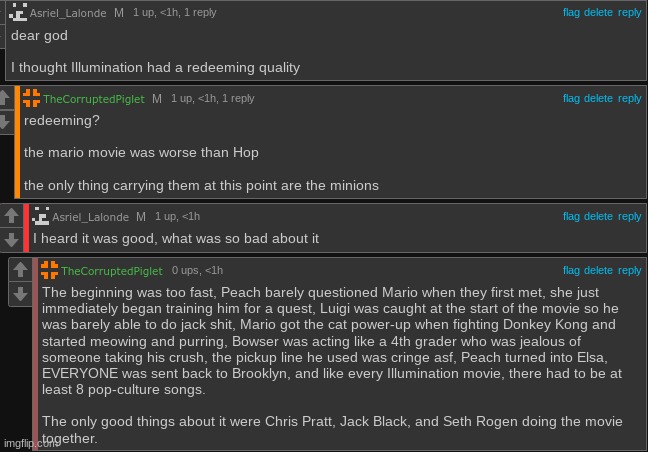Open Asriel_Lalonde username on third comment
Viewport: 648px width, 452px height.
tap(91, 217)
